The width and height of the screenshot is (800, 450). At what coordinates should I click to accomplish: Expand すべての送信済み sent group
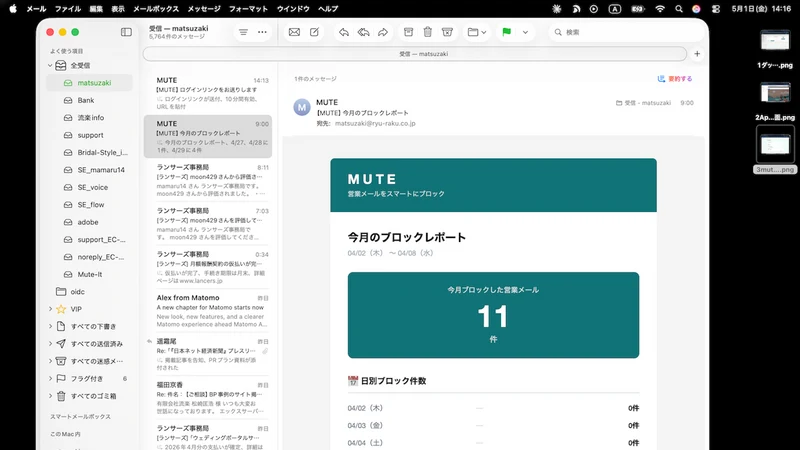coord(50,344)
